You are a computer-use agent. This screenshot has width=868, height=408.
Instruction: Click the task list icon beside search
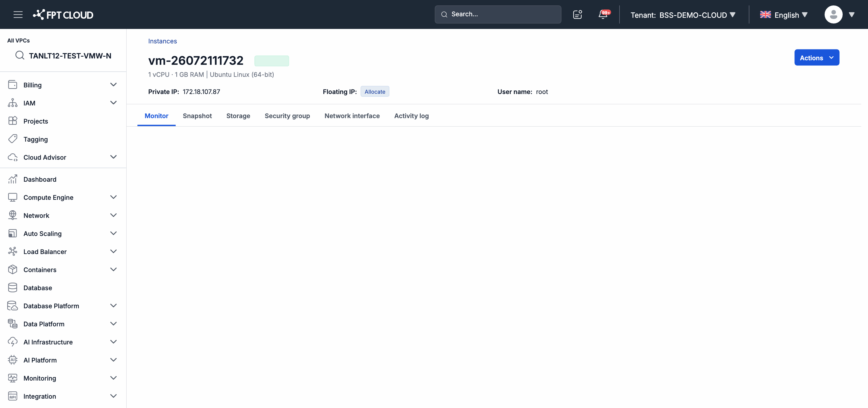pyautogui.click(x=577, y=14)
